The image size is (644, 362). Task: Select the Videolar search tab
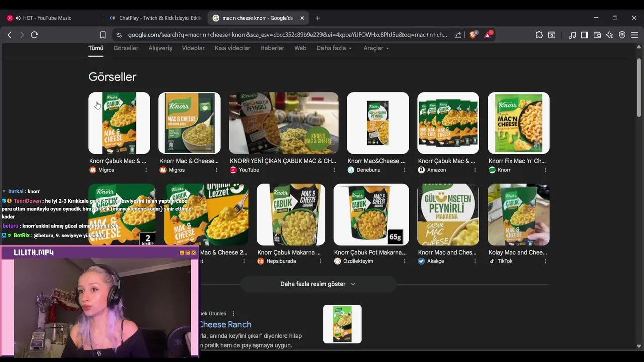(193, 48)
